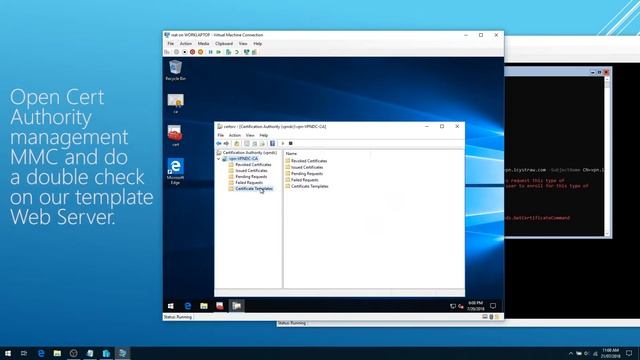Viewport: 640px width, 360px height.
Task: Open Action menu in Virtual Machine Connection
Action: click(x=186, y=44)
